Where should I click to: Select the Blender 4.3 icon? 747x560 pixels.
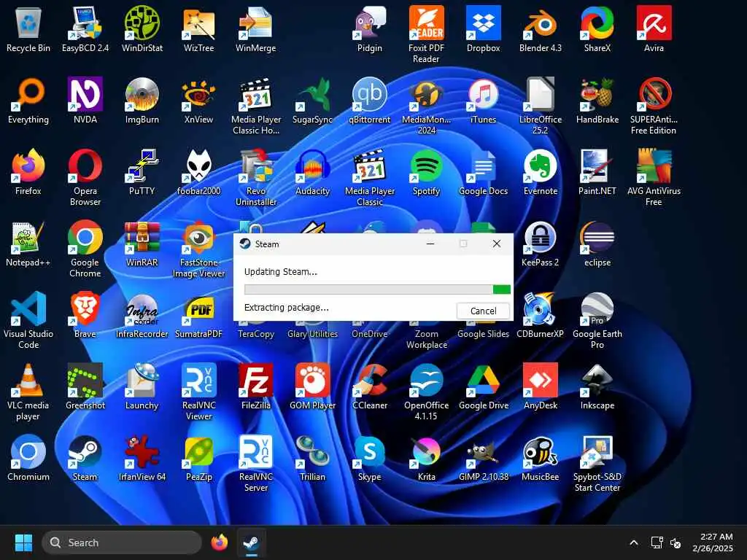pos(541,28)
